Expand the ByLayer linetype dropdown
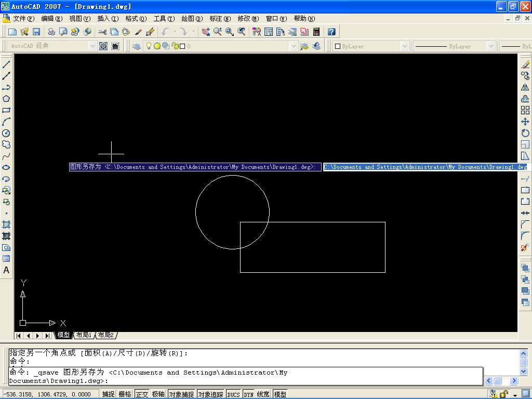Image resolution: width=532 pixels, height=399 pixels. [x=491, y=46]
